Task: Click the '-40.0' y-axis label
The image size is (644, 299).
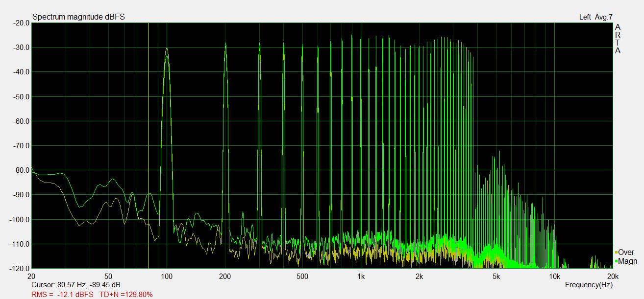Action: pos(21,71)
